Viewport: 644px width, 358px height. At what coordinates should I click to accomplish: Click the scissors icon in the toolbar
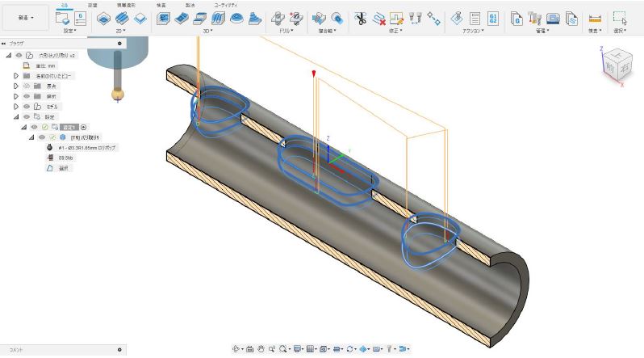tap(360, 18)
